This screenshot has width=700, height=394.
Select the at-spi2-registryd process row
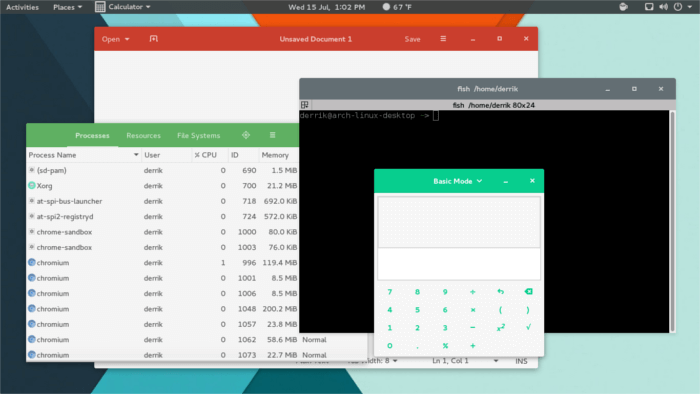[x=162, y=216]
